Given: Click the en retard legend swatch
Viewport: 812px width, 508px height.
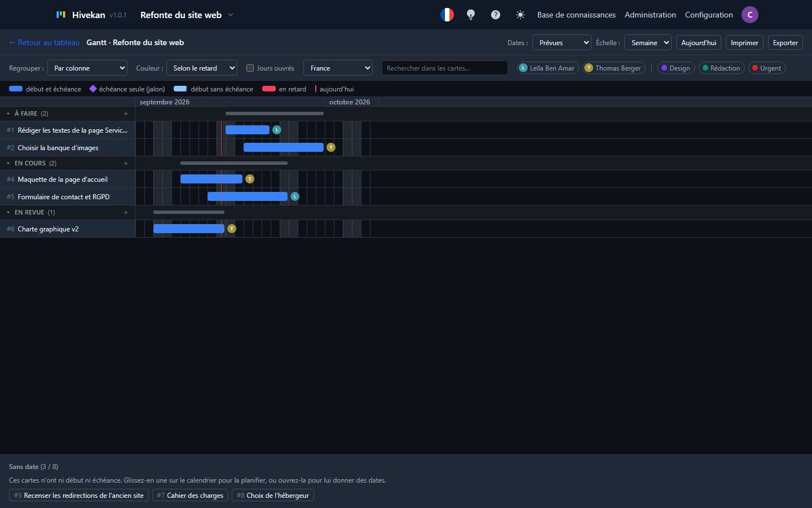Looking at the screenshot, I should click(x=269, y=89).
